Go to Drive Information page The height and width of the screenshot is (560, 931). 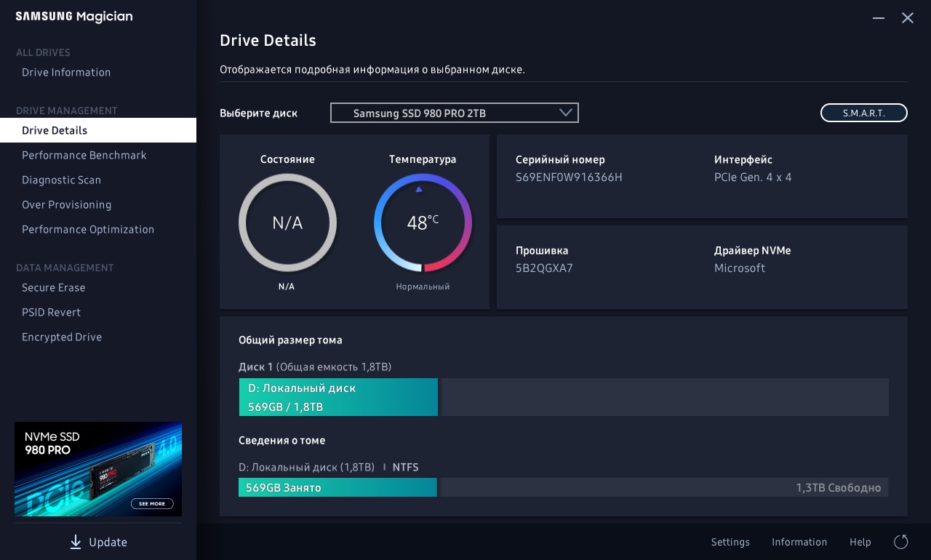point(66,72)
